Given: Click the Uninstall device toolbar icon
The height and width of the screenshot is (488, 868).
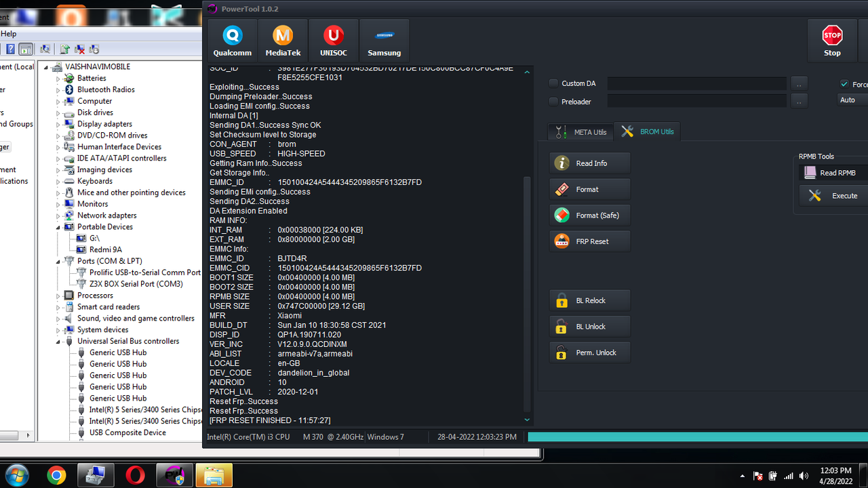Looking at the screenshot, I should click(79, 49).
